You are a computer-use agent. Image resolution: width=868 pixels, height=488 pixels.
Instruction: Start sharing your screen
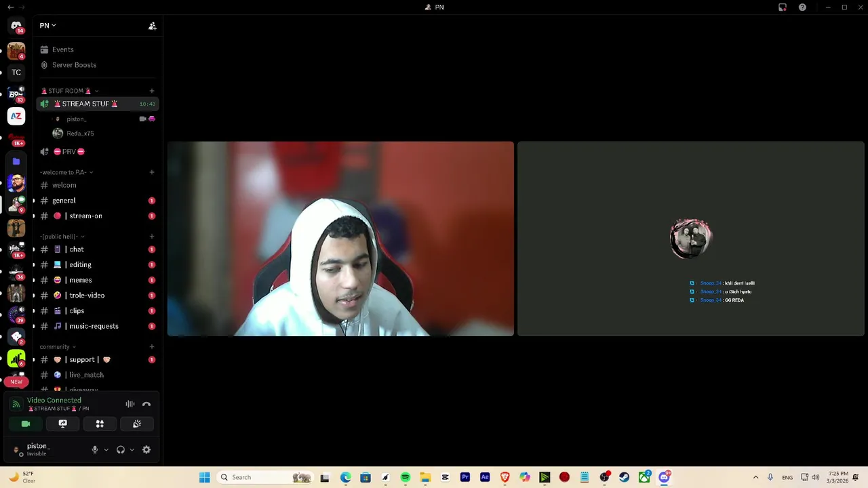click(62, 424)
